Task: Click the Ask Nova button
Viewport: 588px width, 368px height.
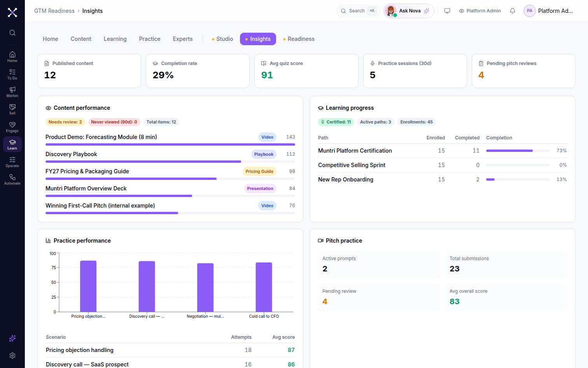Action: (409, 11)
